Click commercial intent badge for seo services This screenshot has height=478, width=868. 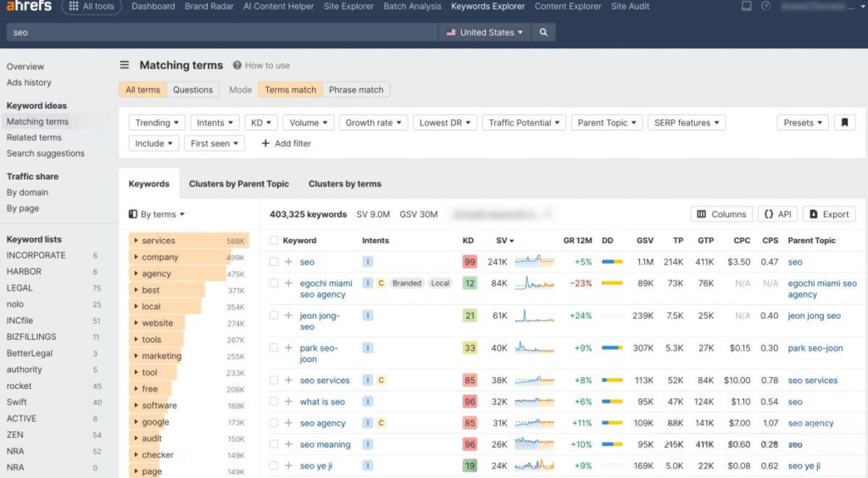click(x=381, y=380)
